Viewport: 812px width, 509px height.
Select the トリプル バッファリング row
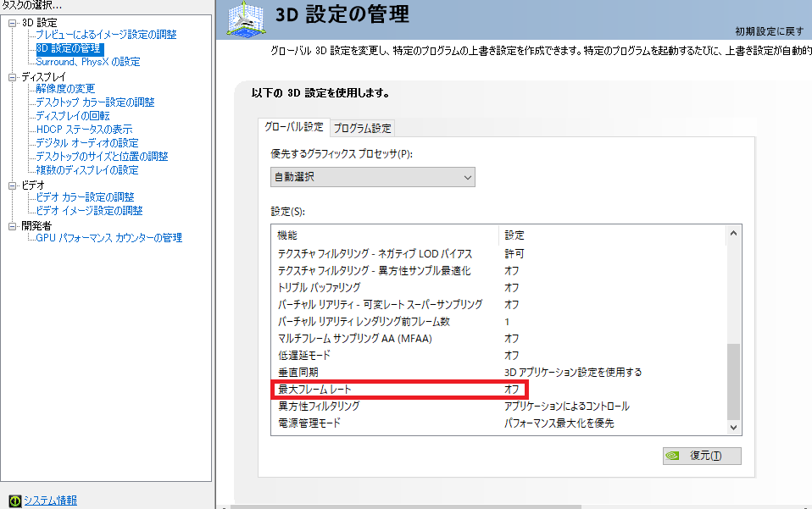pos(498,288)
